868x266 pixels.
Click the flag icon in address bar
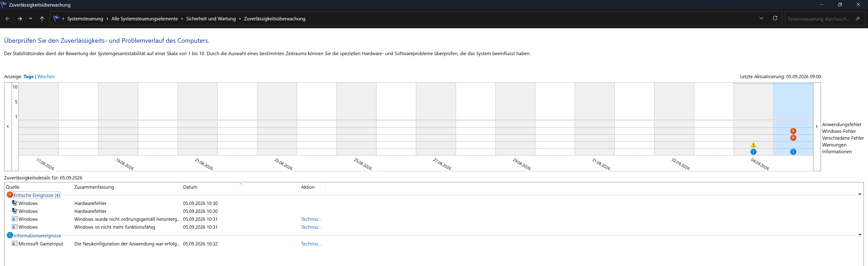[56, 19]
